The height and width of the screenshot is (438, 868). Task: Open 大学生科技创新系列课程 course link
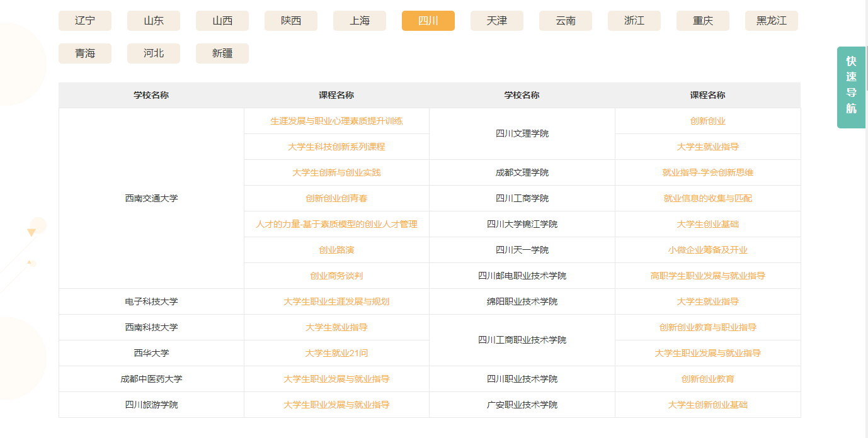tap(336, 147)
